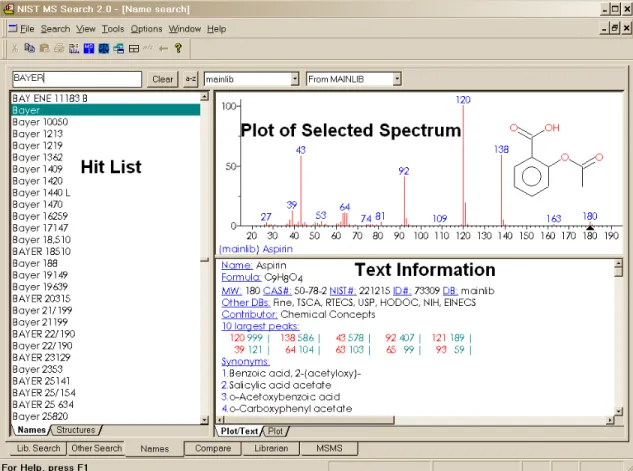Image resolution: width=633 pixels, height=471 pixels.
Task: Select BAY ENE 11183 B entry
Action: tap(106, 98)
